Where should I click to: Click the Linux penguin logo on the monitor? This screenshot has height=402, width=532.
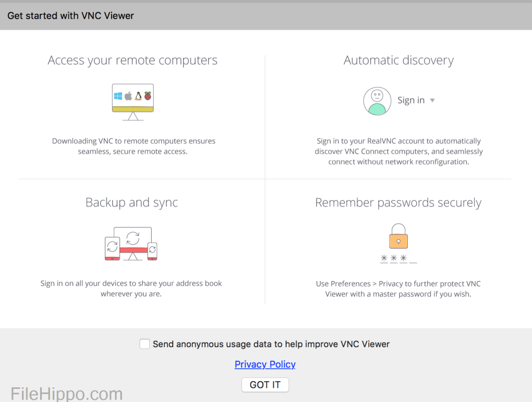pos(138,96)
